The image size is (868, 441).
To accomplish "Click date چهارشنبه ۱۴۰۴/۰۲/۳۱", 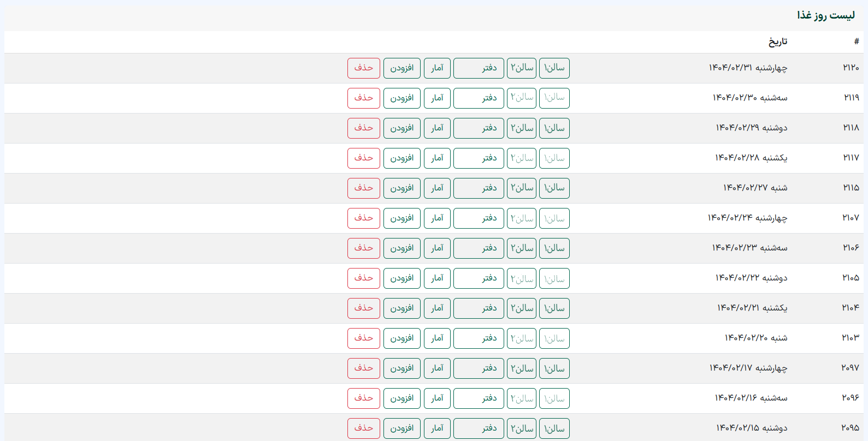I will (x=748, y=68).
